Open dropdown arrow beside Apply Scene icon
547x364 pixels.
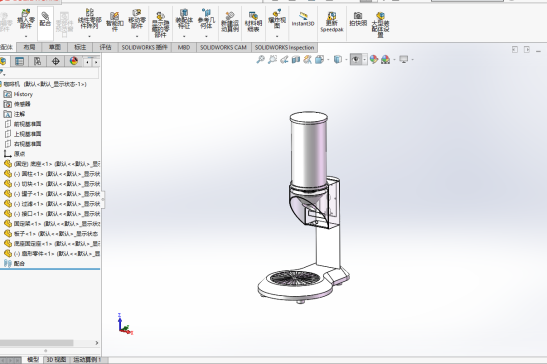pos(395,60)
